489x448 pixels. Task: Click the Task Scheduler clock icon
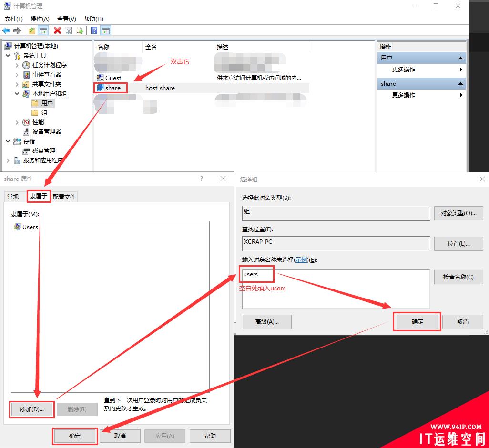[x=26, y=65]
